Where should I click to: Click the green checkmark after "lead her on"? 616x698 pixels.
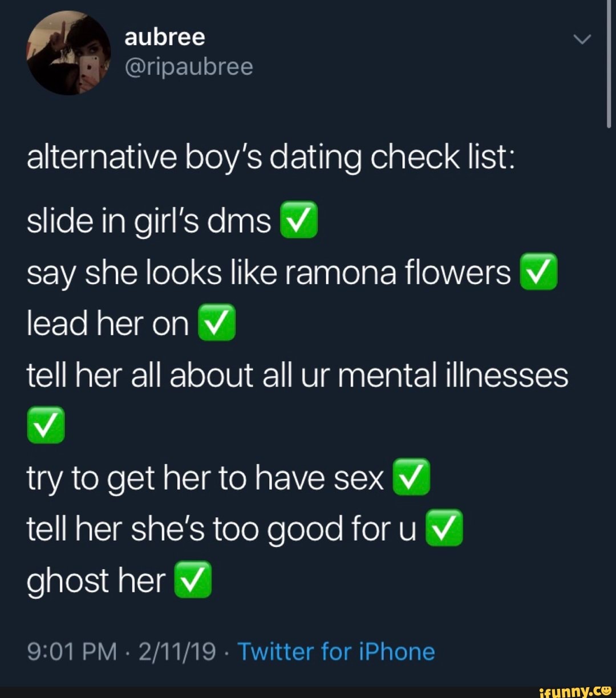[216, 323]
